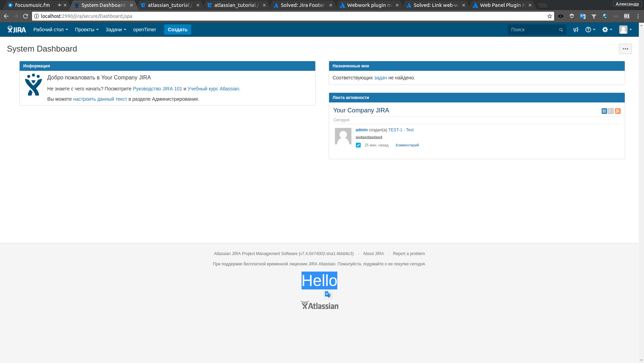
Task: Go back using the browser back arrow
Action: tap(6, 16)
